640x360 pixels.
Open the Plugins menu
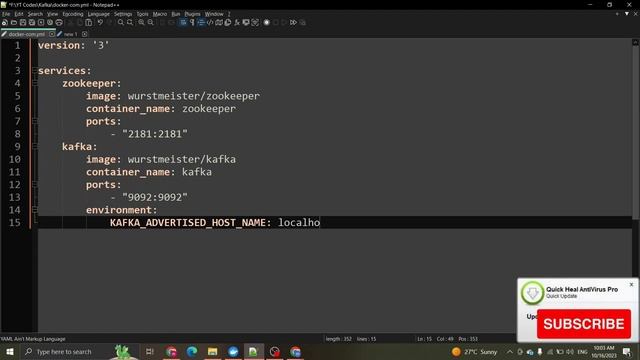click(x=192, y=14)
